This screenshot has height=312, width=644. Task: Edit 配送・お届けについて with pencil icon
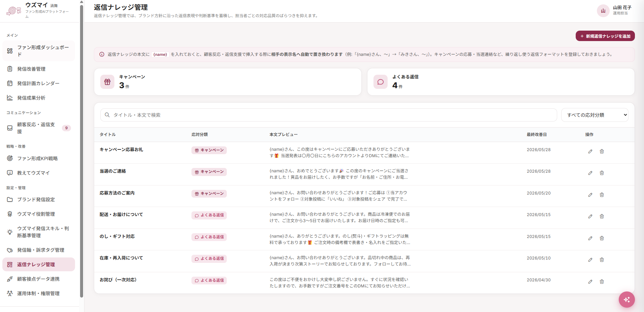tap(590, 216)
